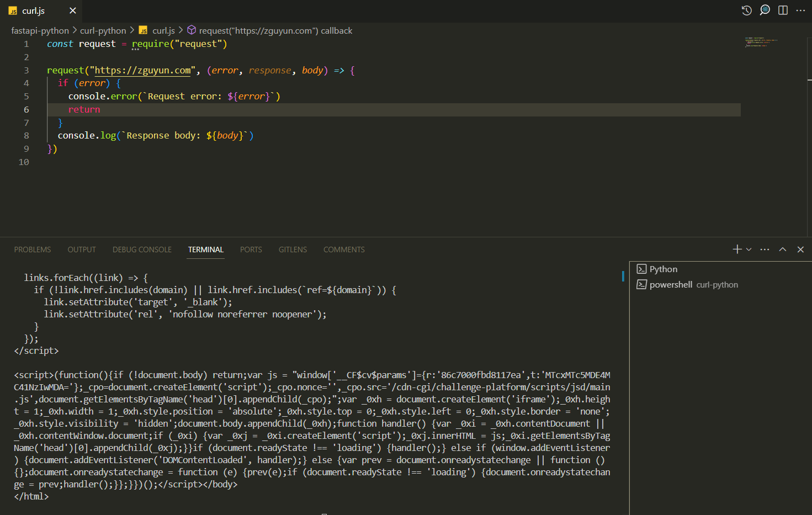Maximize the panel with the up chevron
Viewport: 812px width, 515px height.
point(783,249)
